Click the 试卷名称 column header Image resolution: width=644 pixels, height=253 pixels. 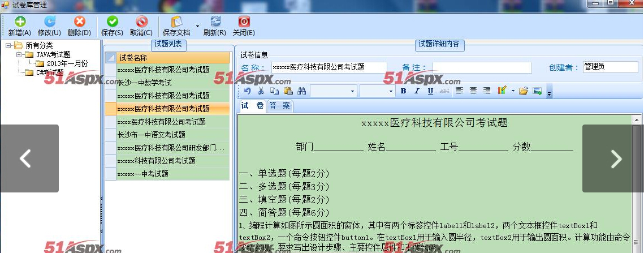coord(173,58)
